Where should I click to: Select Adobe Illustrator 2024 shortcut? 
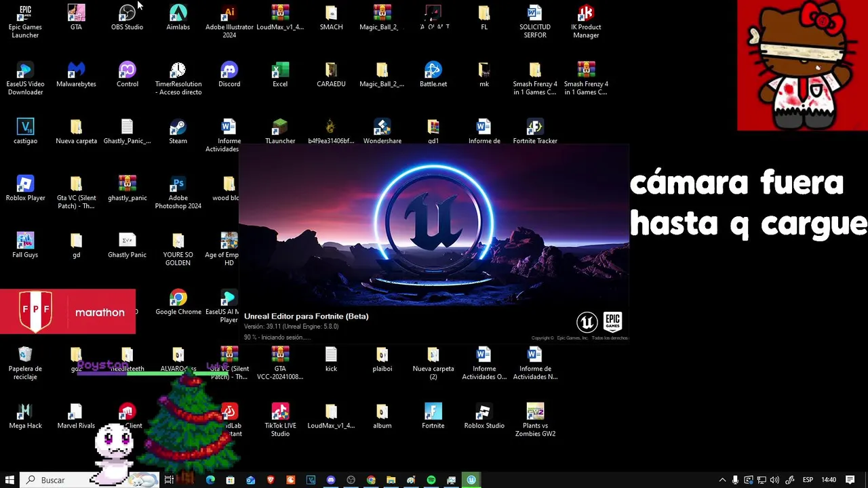point(229,20)
